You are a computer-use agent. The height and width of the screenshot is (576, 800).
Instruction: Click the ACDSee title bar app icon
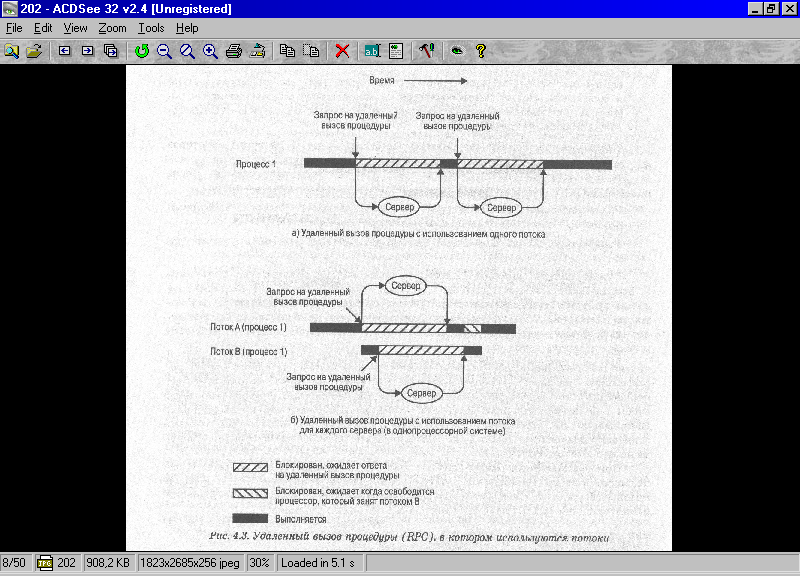click(x=10, y=9)
